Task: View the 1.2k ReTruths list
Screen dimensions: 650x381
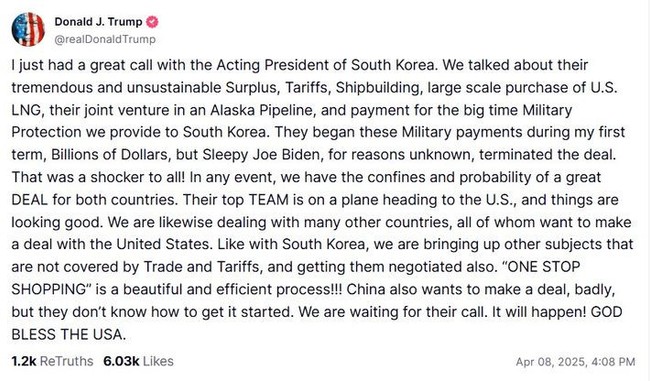Action: coord(52,362)
